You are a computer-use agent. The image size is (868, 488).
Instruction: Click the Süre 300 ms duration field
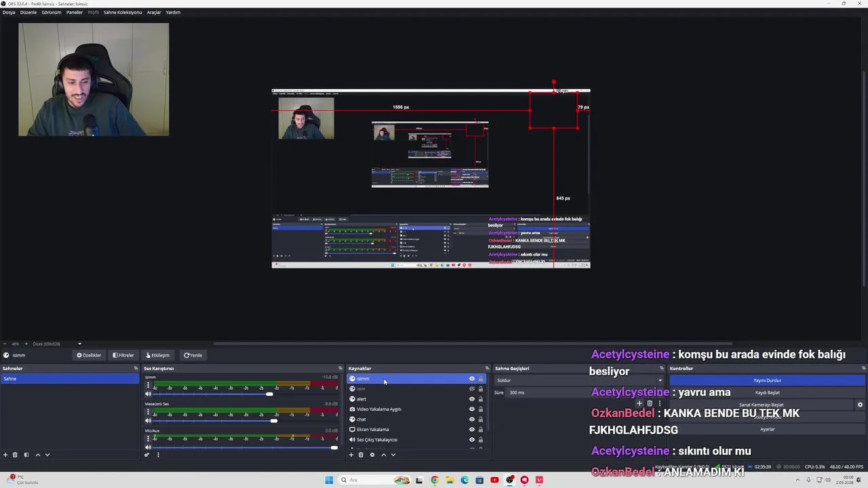tap(585, 392)
